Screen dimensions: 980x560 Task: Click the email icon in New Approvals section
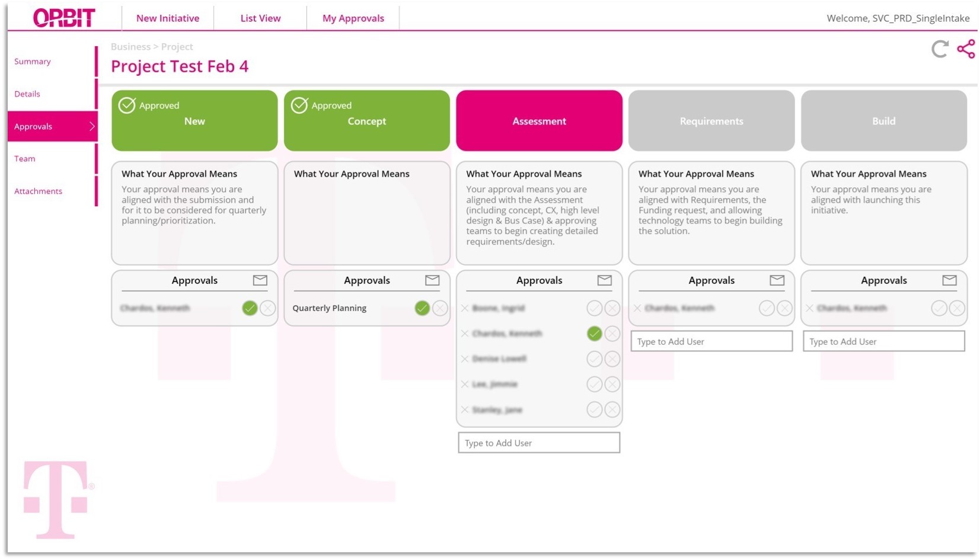pos(260,280)
